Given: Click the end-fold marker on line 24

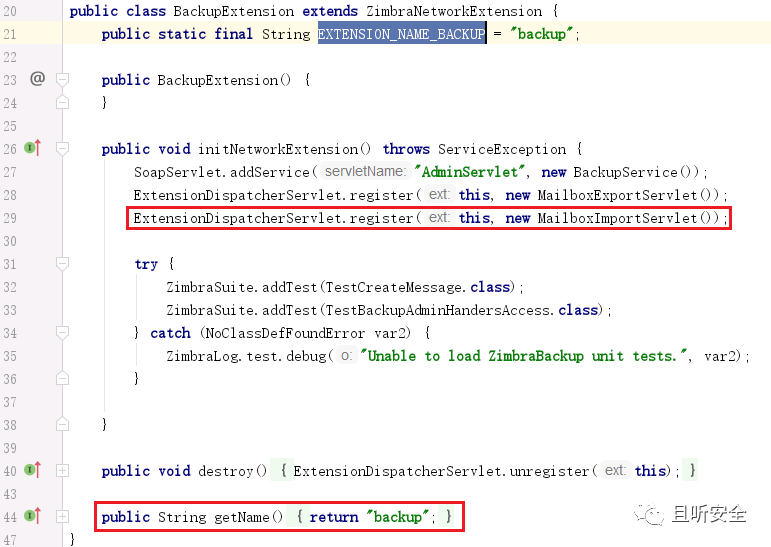Looking at the screenshot, I should (x=62, y=102).
